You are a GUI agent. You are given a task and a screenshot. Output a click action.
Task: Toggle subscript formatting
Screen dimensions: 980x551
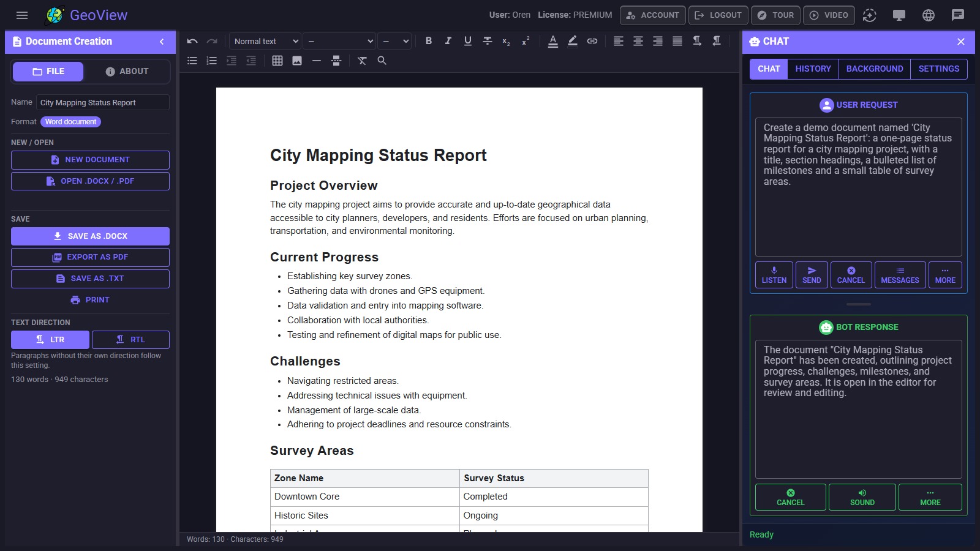click(x=506, y=41)
